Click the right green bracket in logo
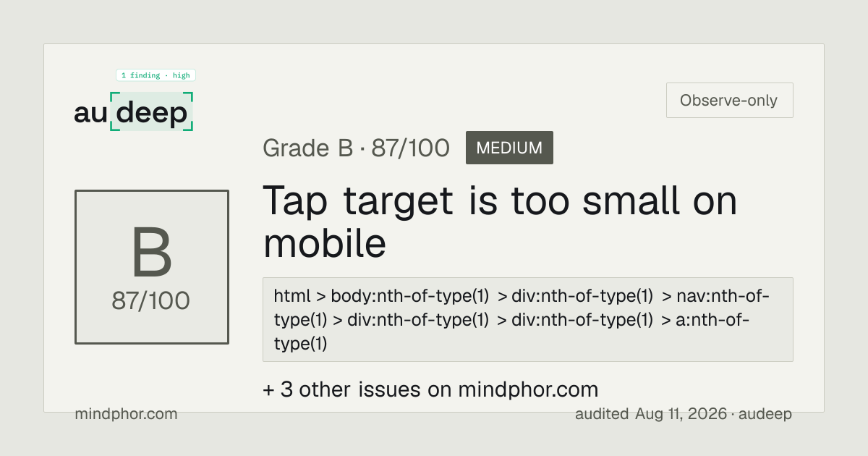The height and width of the screenshot is (456, 868). [190, 111]
